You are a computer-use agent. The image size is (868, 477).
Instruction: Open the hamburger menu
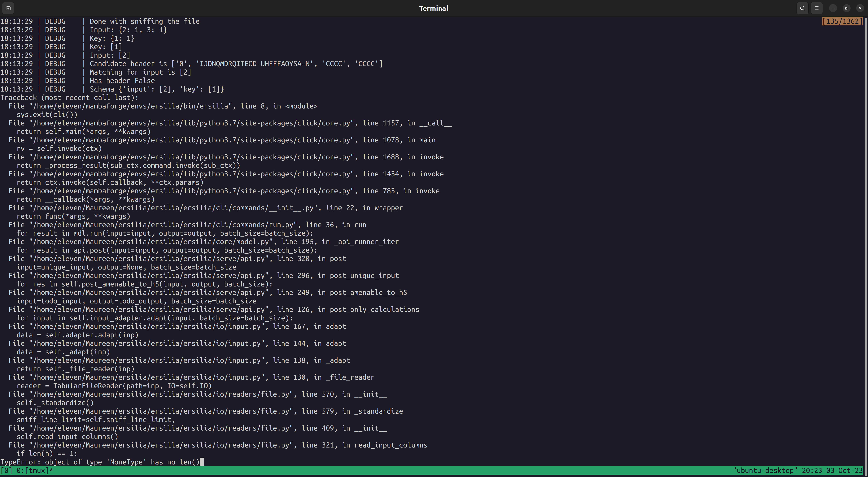coord(816,8)
